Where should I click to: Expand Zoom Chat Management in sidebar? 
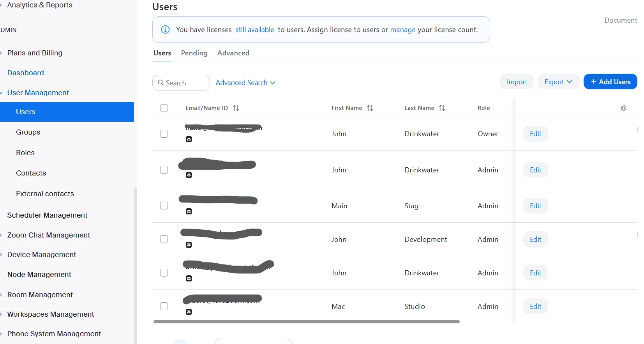coord(48,235)
